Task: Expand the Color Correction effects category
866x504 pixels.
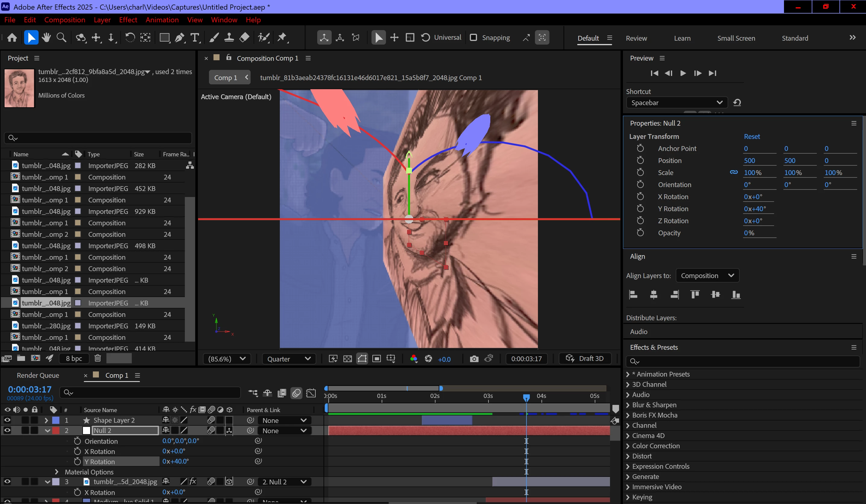Action: [628, 446]
